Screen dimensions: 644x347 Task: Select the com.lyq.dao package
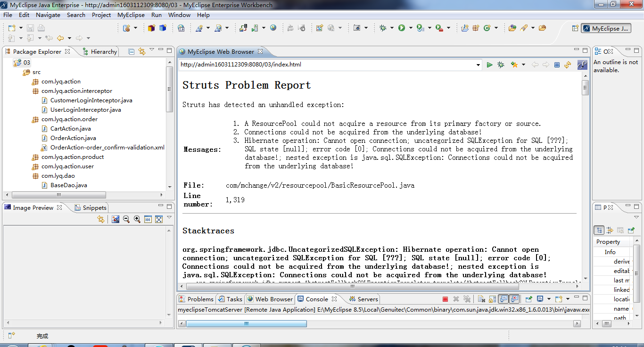pos(53,175)
